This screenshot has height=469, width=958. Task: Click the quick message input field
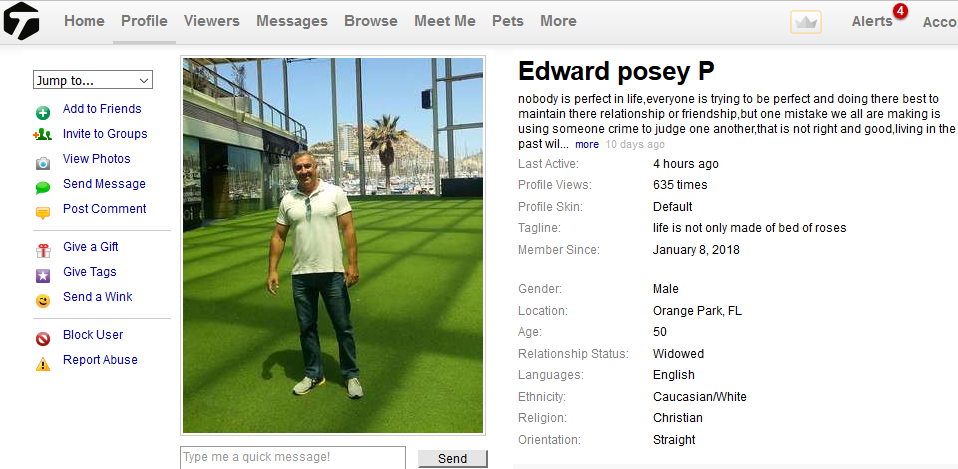click(293, 457)
